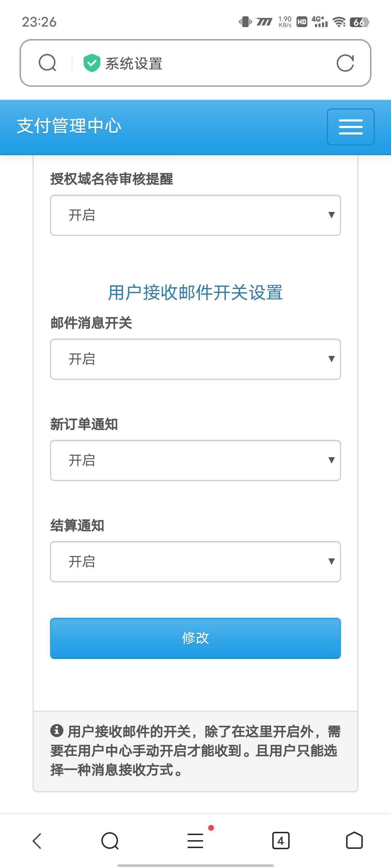Viewport: 391px width, 868px height.
Task: Click the 修改 submit button
Action: tap(195, 638)
